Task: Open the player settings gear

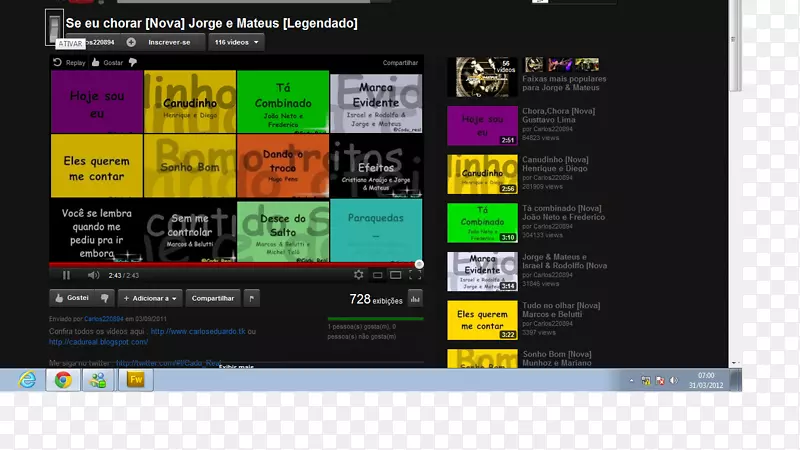Action: [359, 275]
